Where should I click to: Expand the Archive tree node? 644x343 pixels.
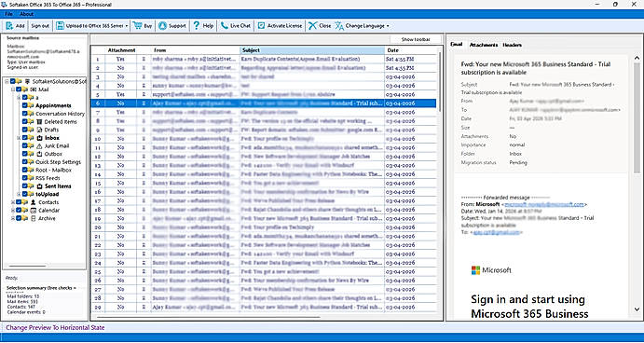click(13, 218)
